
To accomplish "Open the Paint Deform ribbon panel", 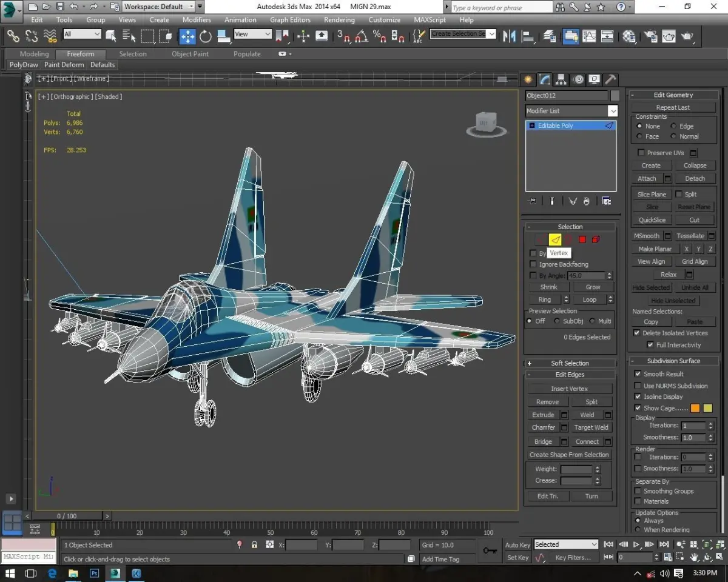I will [64, 65].
